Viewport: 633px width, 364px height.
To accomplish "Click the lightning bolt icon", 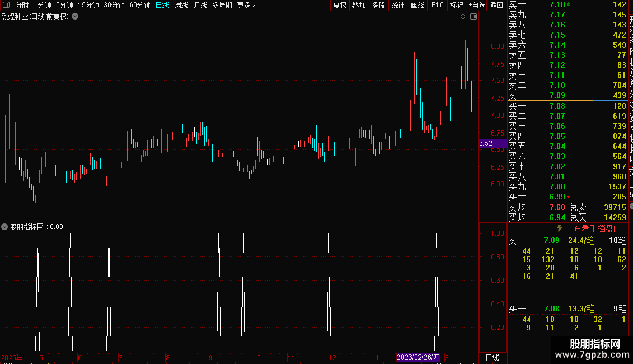I will tap(560, 228).
